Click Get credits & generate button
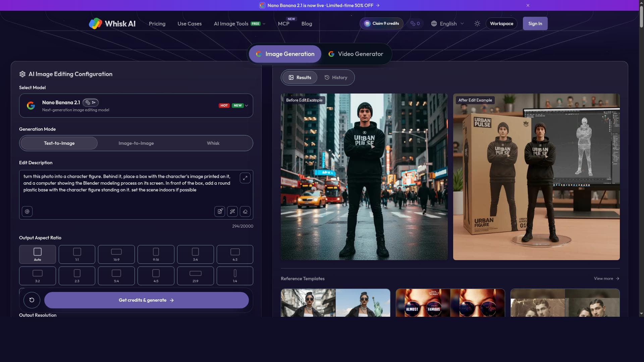Viewport: 644px width, 362px height. [147, 300]
